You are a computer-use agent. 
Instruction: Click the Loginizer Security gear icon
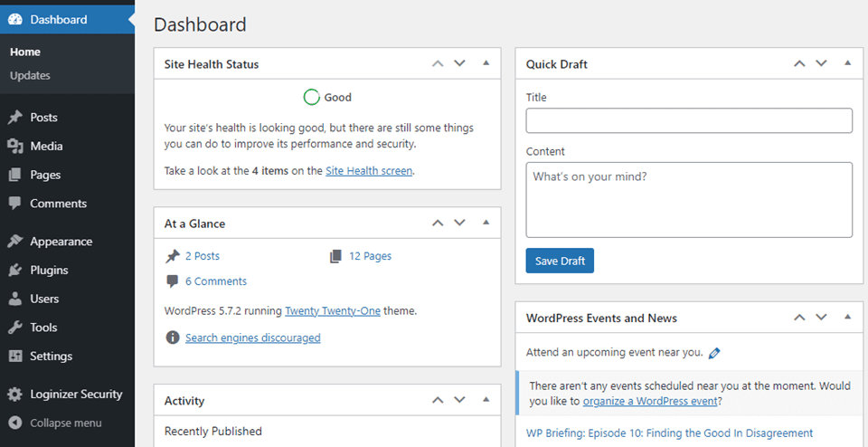point(15,395)
